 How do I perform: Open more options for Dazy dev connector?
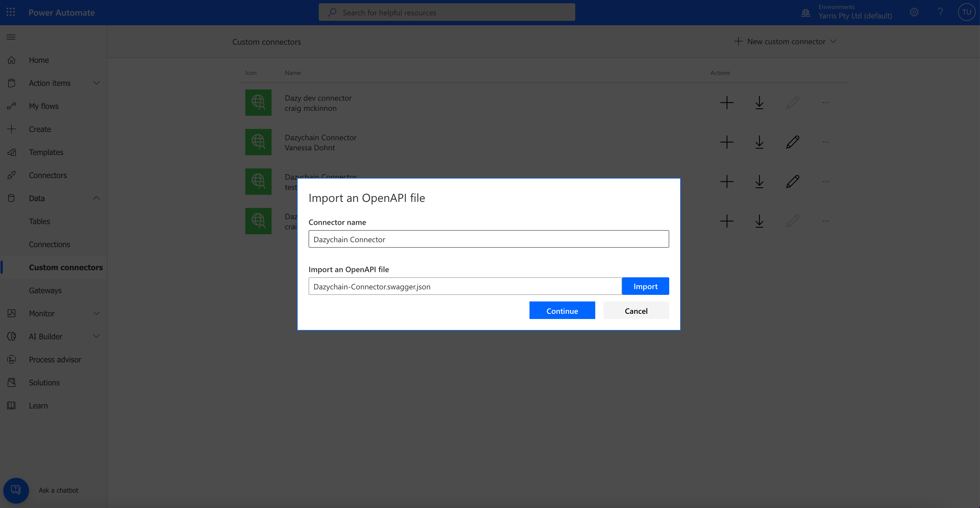point(825,102)
